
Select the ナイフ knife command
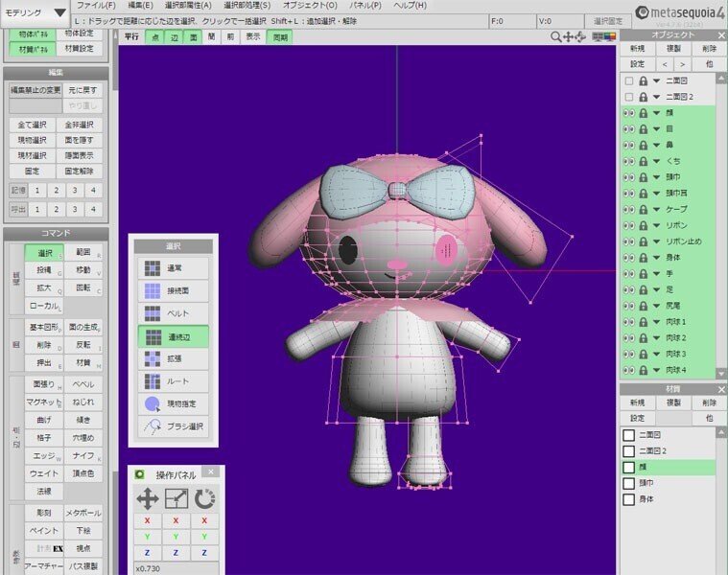coord(83,456)
